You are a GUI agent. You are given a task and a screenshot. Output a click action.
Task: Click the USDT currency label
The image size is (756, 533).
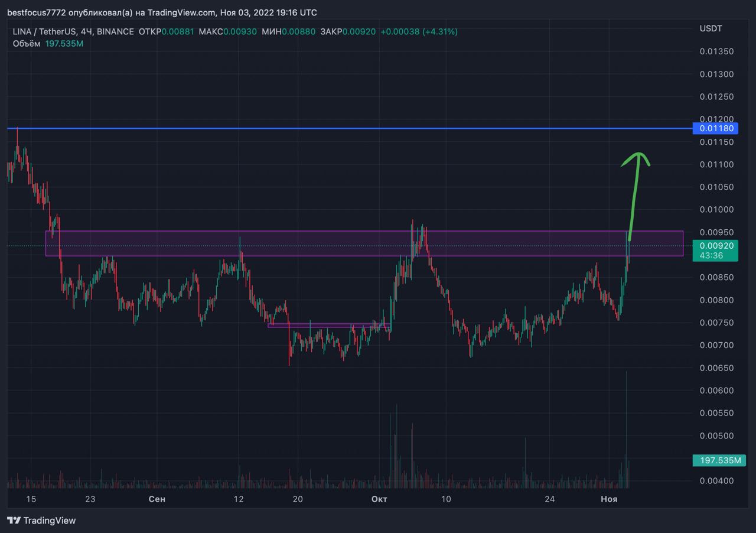[x=711, y=28]
